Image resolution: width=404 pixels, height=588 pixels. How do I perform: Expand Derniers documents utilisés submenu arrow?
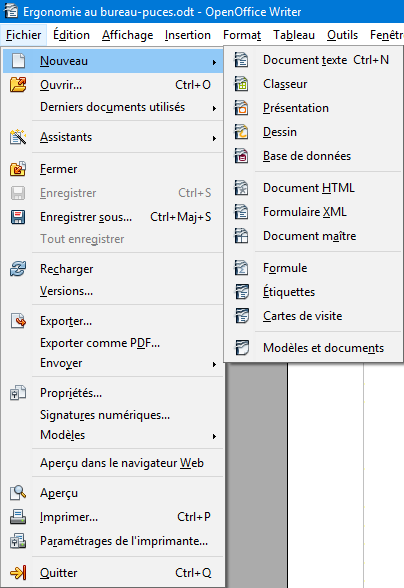(x=214, y=108)
